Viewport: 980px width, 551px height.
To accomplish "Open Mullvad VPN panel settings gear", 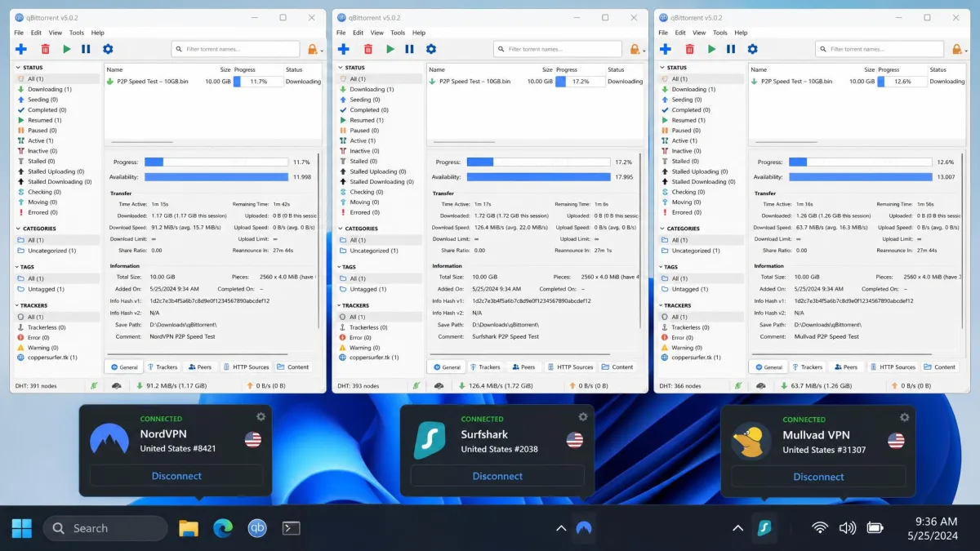I will click(905, 416).
